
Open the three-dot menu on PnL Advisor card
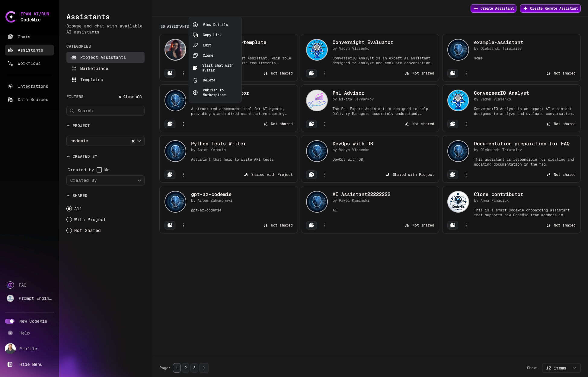pyautogui.click(x=325, y=124)
